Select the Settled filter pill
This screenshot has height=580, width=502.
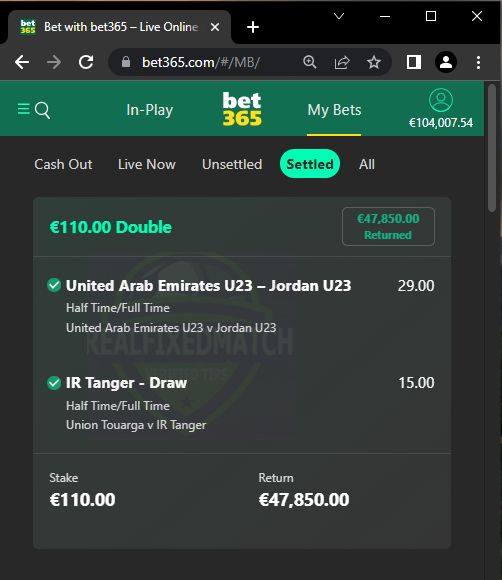point(310,164)
